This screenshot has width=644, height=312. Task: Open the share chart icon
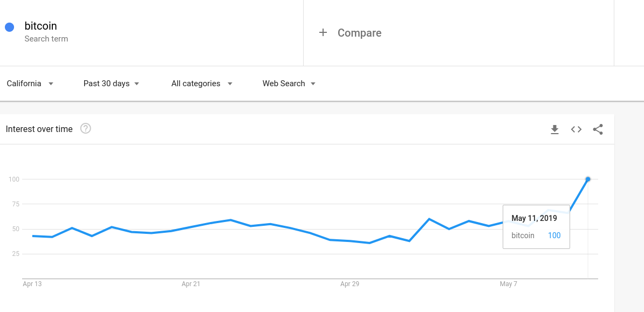[x=598, y=129]
